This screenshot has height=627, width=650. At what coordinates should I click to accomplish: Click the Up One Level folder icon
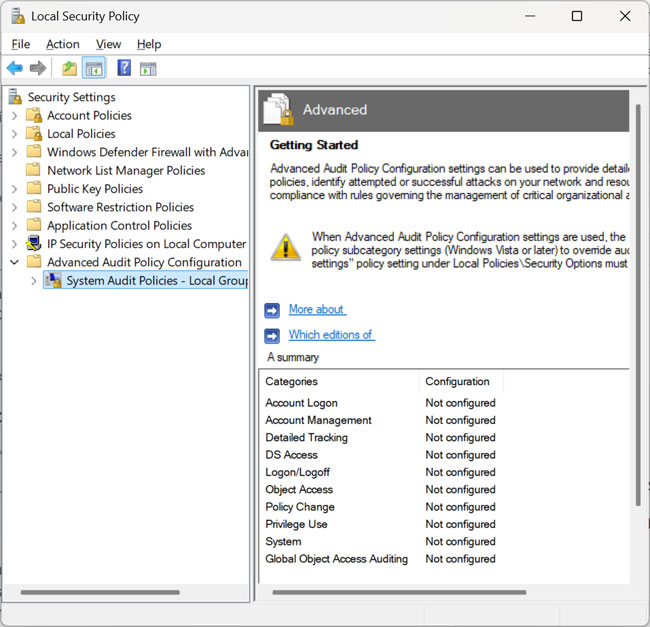coord(69,68)
